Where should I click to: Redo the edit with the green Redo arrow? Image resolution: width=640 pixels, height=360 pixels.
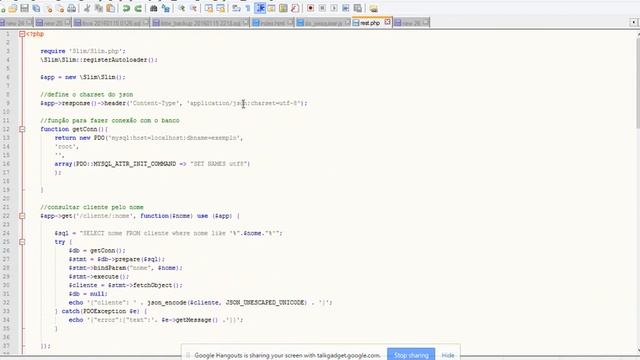(138, 8)
